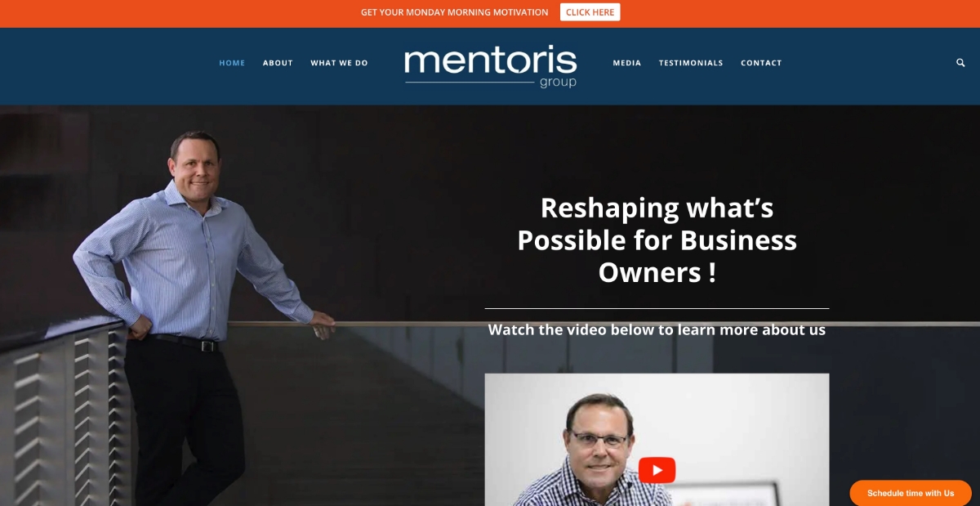The width and height of the screenshot is (980, 506).
Task: Click the Mentoris Group logo
Action: pos(491,66)
